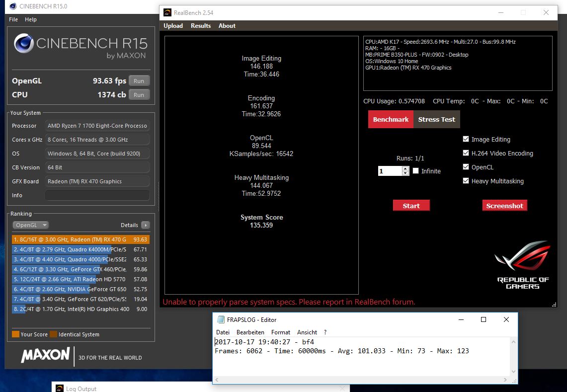
Task: Select ranking row 5 ATI Radeon HD 5770
Action: coord(81,279)
